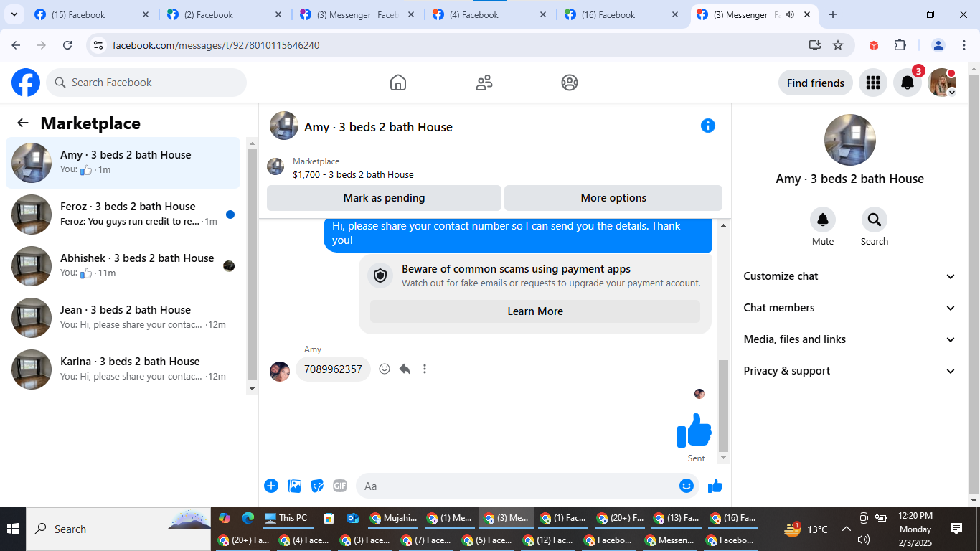Bookmark this page with star icon
Image resolution: width=980 pixels, height=551 pixels.
pyautogui.click(x=838, y=45)
